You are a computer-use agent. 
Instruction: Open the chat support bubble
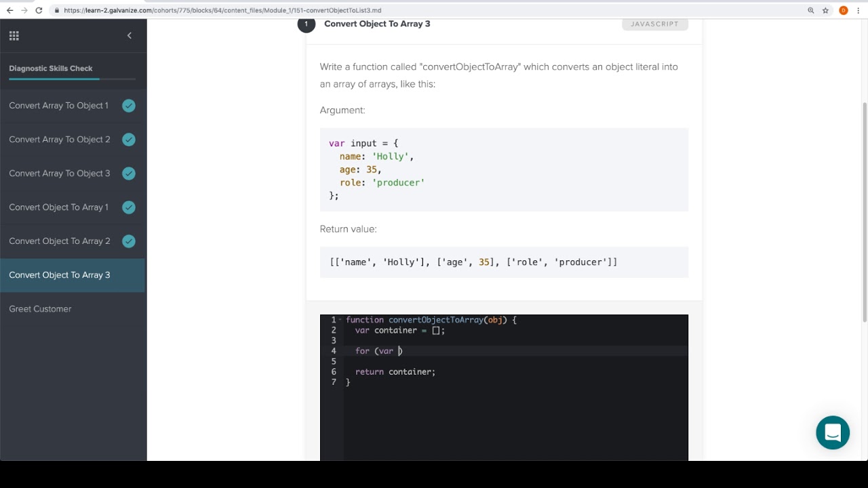coord(833,432)
